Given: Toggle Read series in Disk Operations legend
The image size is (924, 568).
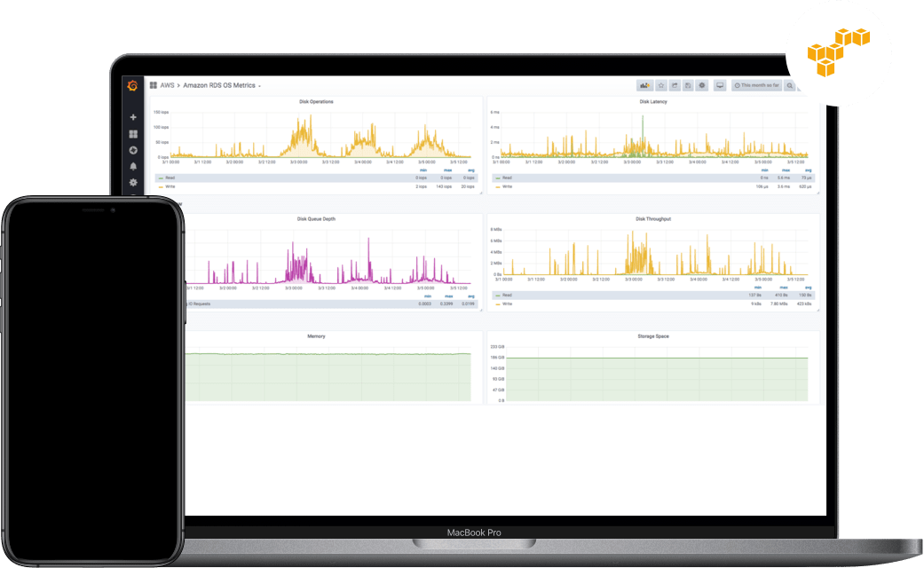Looking at the screenshot, I should click(x=170, y=177).
